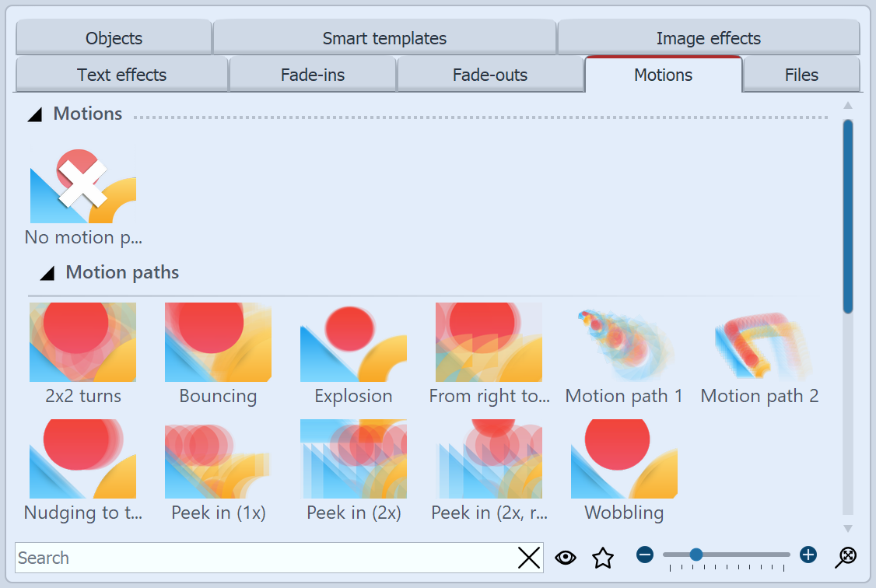Switch to the Files tab
The height and width of the screenshot is (588, 876).
[802, 75]
